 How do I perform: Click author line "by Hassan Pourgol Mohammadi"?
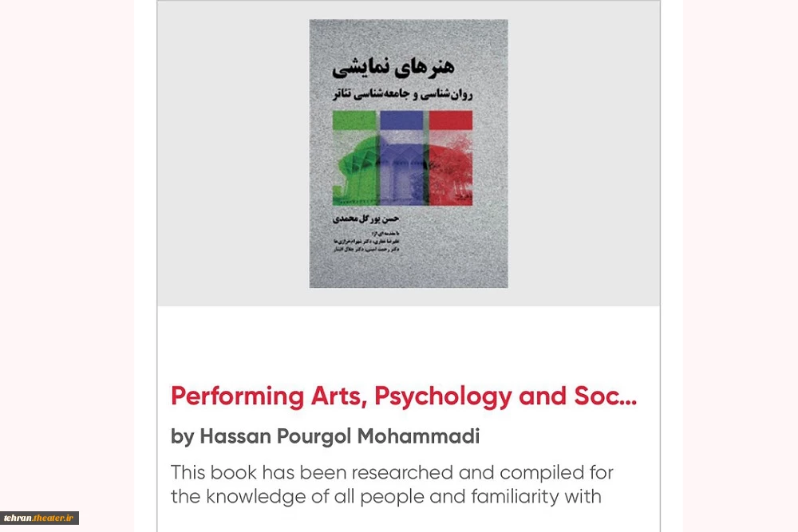pos(326,436)
